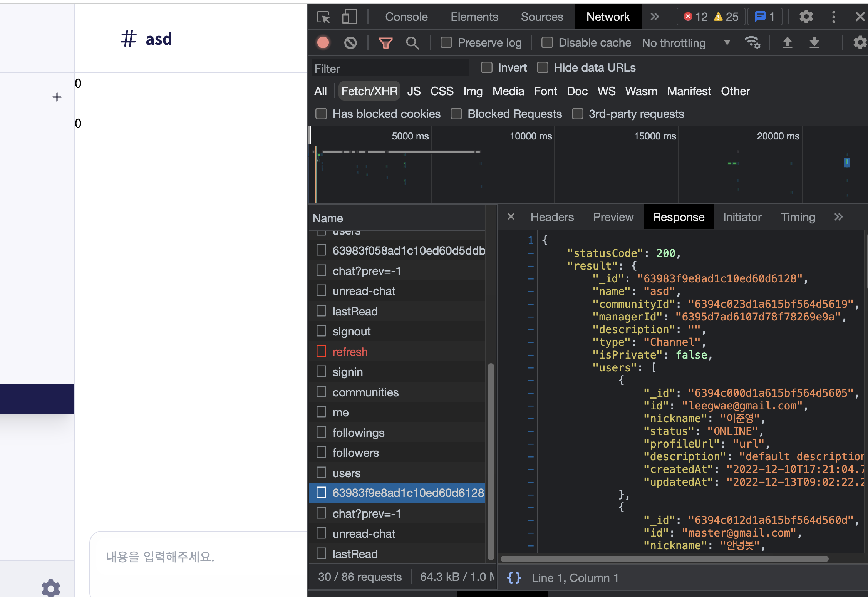
Task: Open the Preview tab for the request
Action: click(613, 217)
